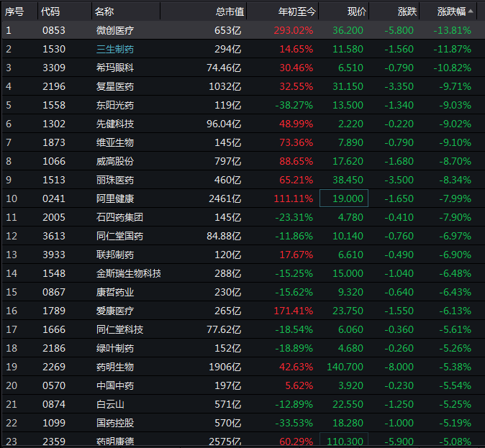Select the 国药控股 row

point(242,423)
